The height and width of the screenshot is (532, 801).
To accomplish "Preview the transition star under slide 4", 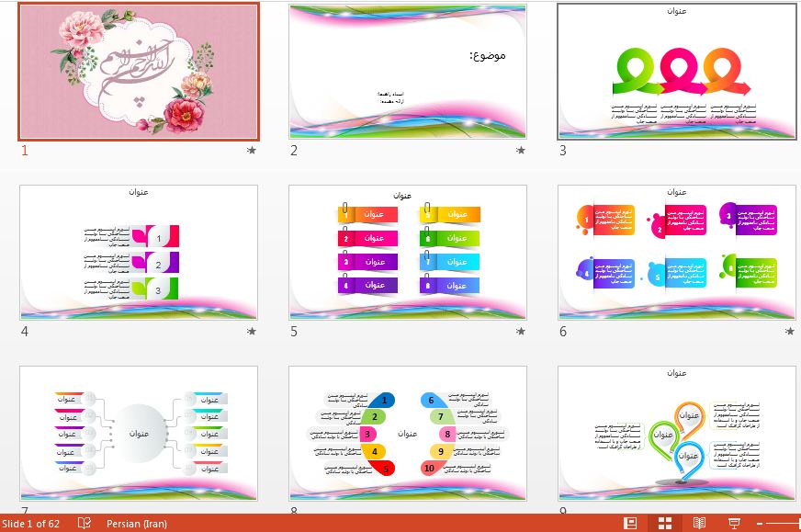I will click(252, 331).
